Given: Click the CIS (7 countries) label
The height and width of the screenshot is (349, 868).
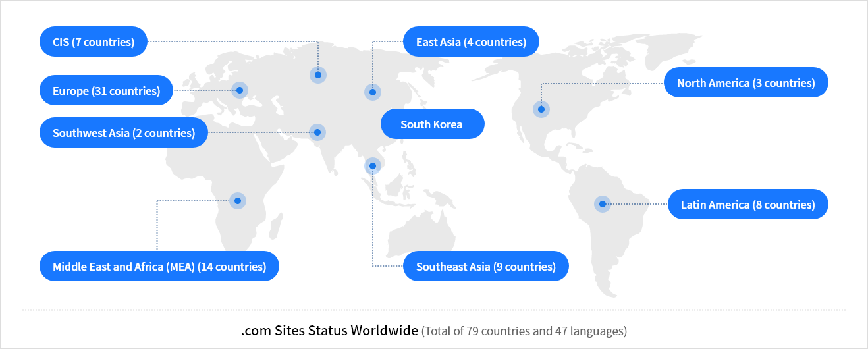Looking at the screenshot, I should coord(94,41).
